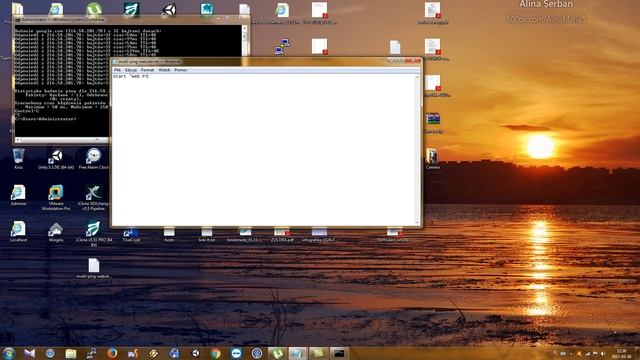The height and width of the screenshot is (360, 640).
Task: Open file explorer folder from the taskbar
Action: click(x=71, y=353)
